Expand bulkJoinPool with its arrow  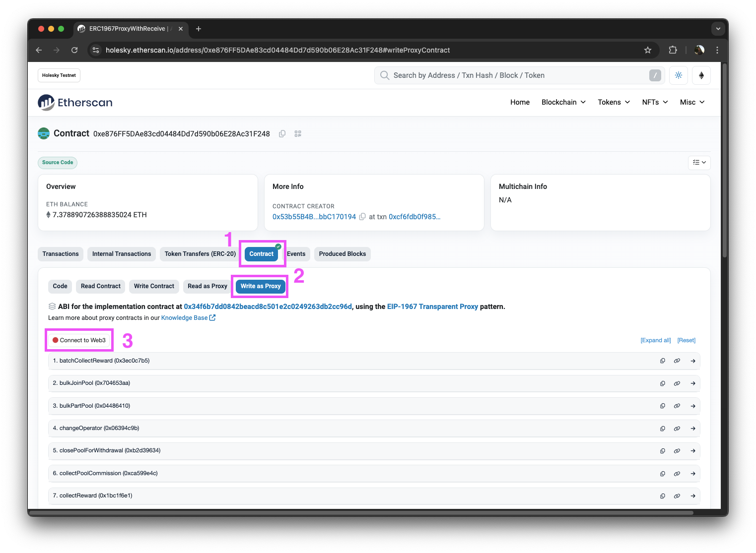(x=693, y=383)
